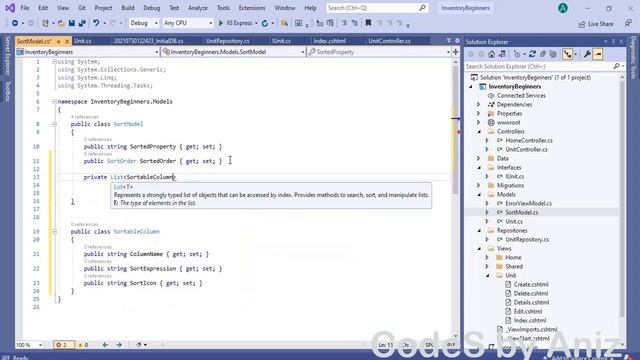Click the Live Share button
This screenshot has width=640, height=360.
[596, 24]
